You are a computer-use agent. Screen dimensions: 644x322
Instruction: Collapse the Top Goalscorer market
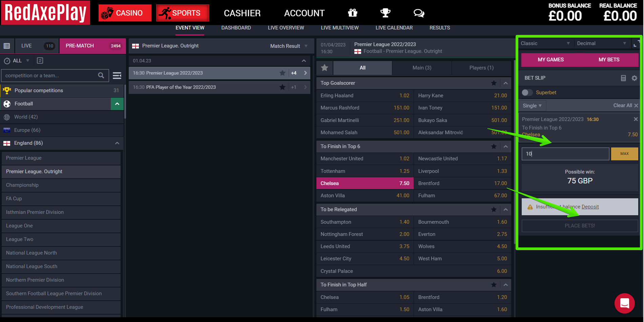[x=505, y=83]
